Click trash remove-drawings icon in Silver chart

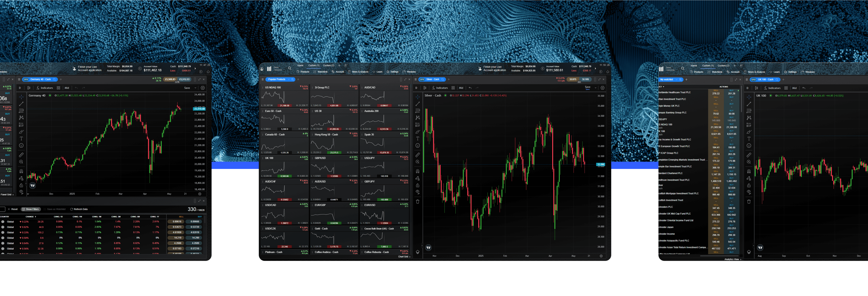point(417,202)
